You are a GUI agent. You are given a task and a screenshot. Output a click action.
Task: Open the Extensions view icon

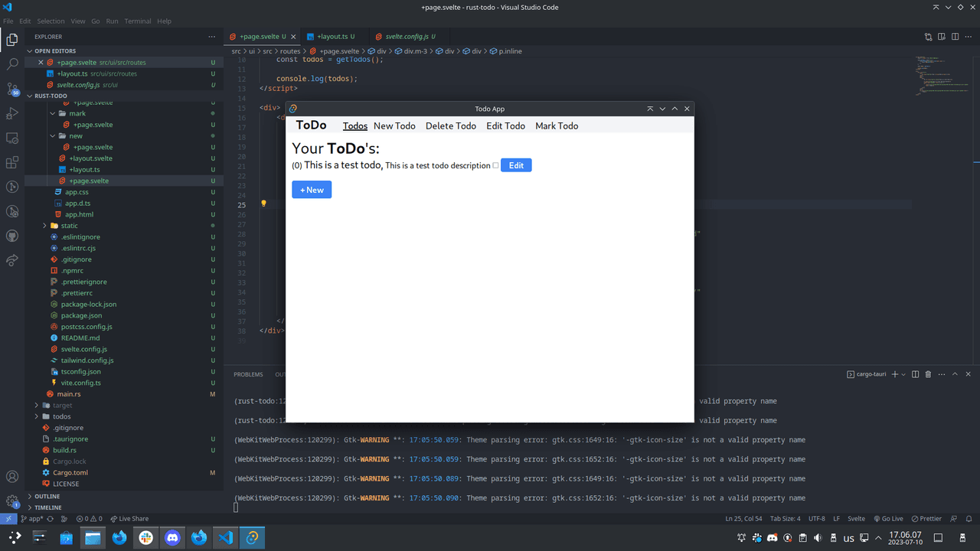click(12, 162)
